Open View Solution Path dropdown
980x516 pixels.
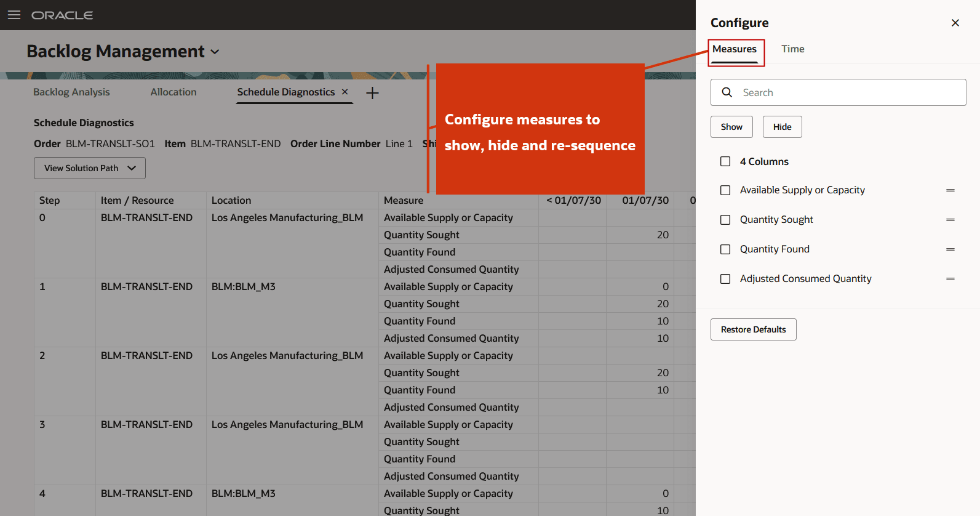[90, 168]
